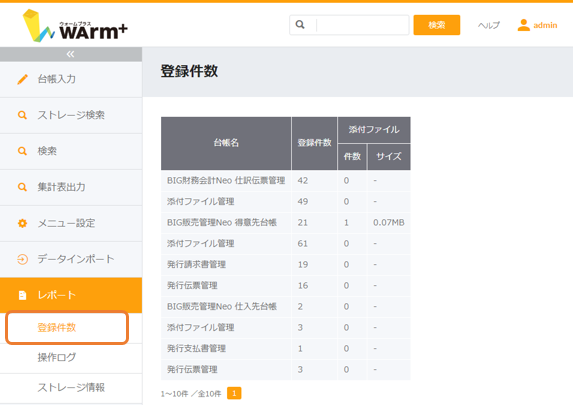Click the import arrow icon for データインポート
This screenshot has width=573, height=405.
tap(22, 259)
